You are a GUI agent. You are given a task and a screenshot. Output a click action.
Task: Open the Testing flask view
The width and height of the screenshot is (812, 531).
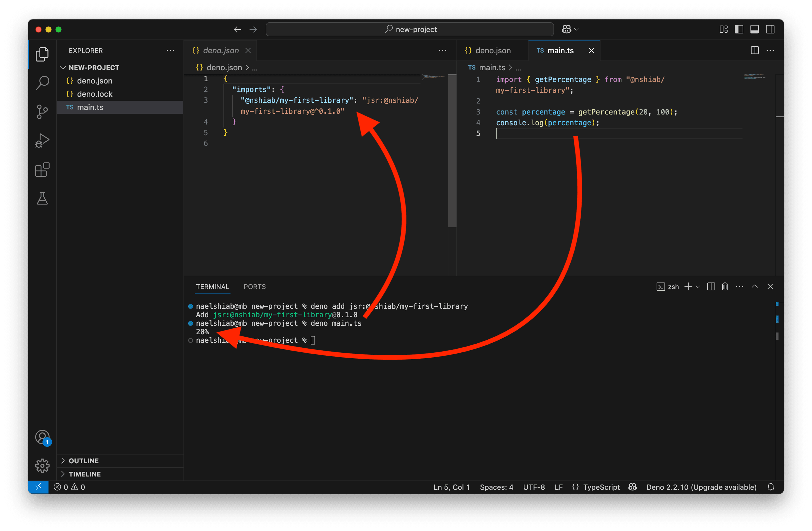coord(42,198)
